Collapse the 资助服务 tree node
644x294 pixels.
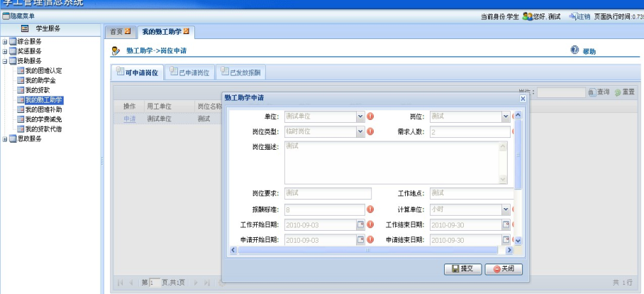coord(5,61)
